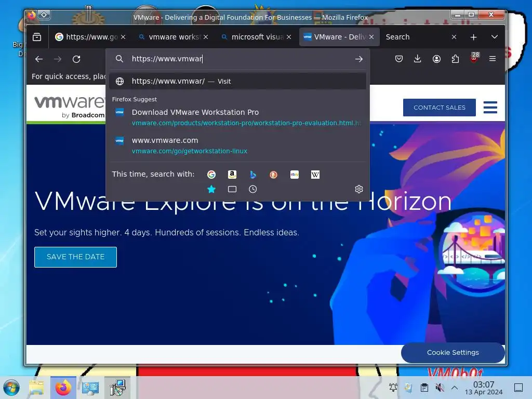Open www.vmware.com getworkstation-linux suggestion
532x399 pixels.
point(237,145)
